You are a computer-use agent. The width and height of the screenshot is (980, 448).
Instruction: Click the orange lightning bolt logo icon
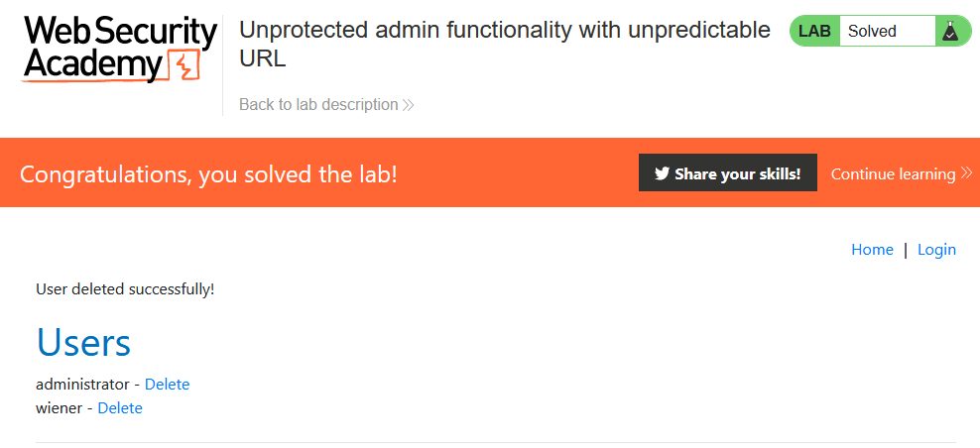[186, 66]
